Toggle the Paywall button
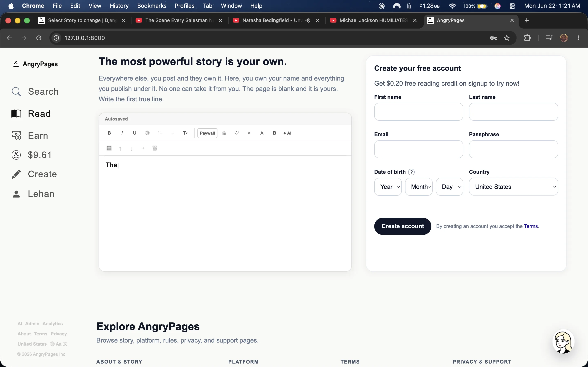 [x=207, y=133]
